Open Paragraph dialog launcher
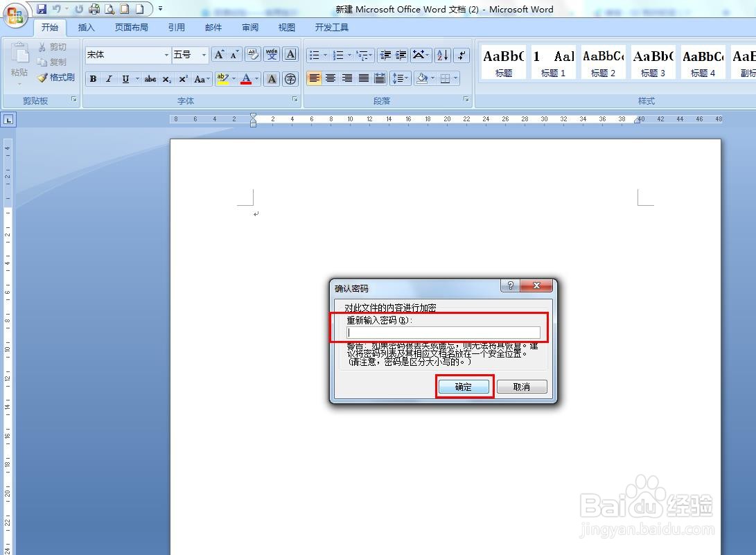Image resolution: width=756 pixels, height=555 pixels. [x=466, y=99]
